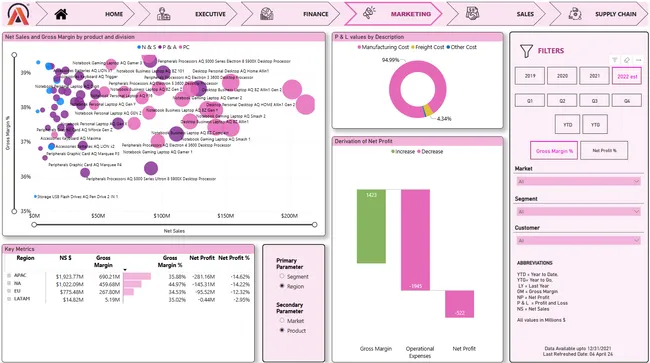Screen dimensions: 650x363
Task: Go to the HOME page tab
Action: (x=85, y=14)
